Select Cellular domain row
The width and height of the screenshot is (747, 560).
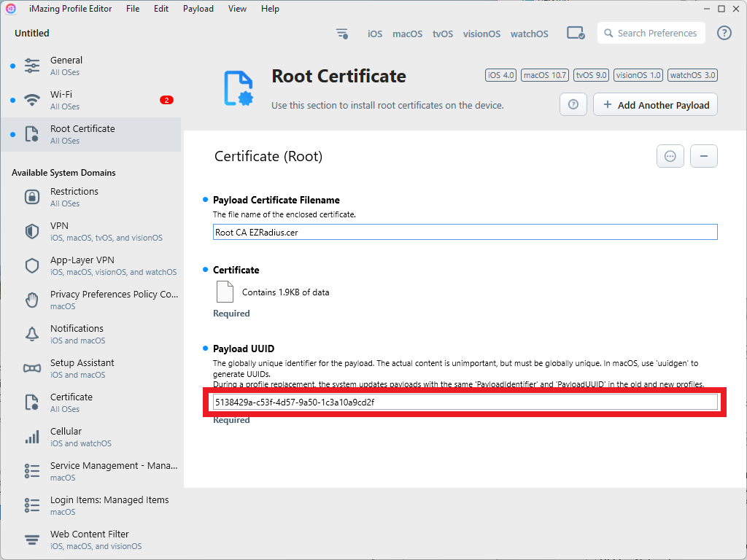pyautogui.click(x=90, y=437)
